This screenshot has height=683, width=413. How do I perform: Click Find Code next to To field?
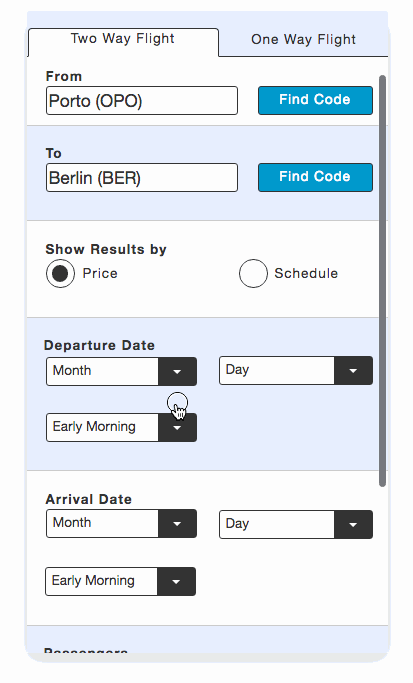(315, 177)
